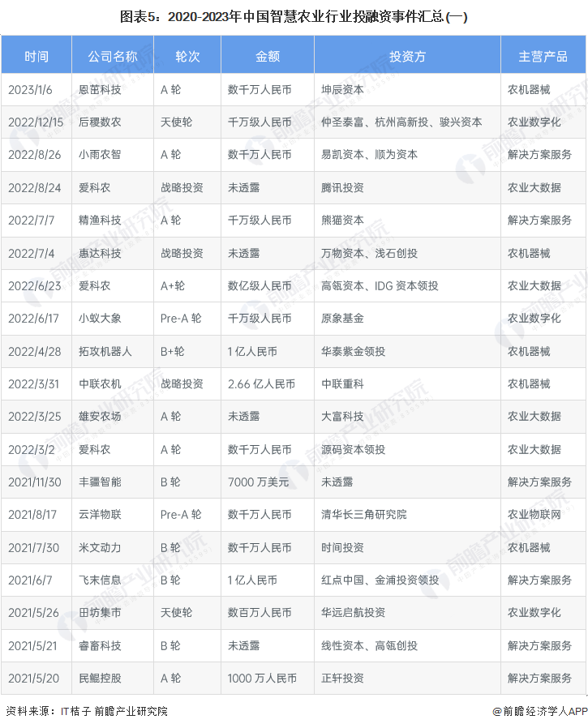588x728 pixels.
Task: Click the 农业物联网 product cell
Action: [534, 514]
